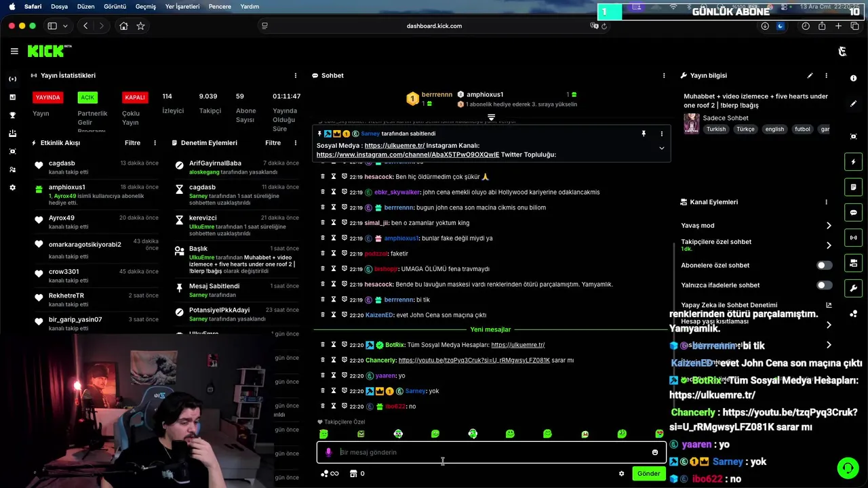Toggle the wrench widget on right sidebar
The image size is (868, 488).
[854, 288]
